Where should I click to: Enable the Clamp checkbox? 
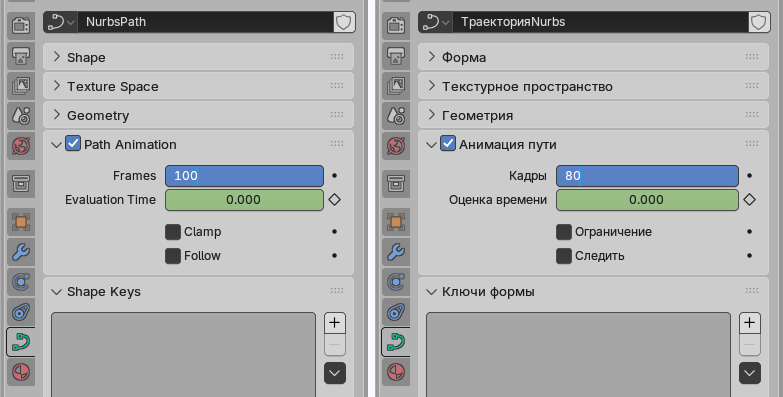pos(173,232)
